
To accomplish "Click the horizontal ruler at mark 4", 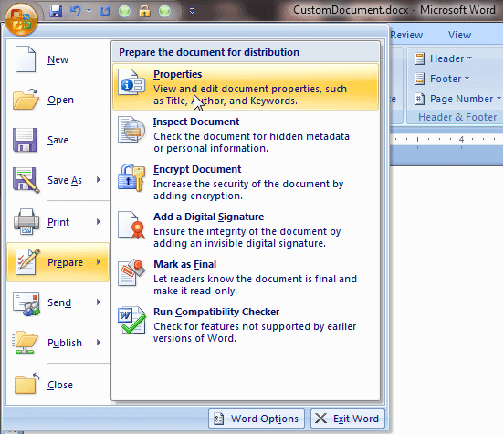I will [x=462, y=139].
